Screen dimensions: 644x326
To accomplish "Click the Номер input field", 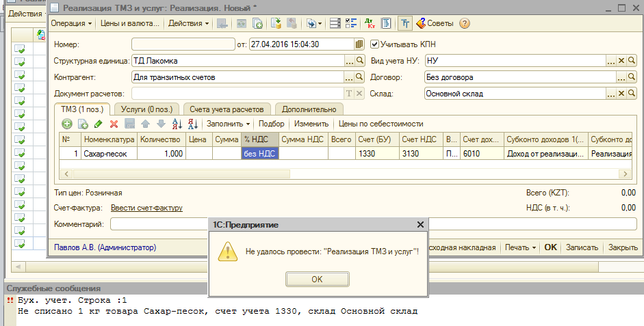I will click(183, 44).
